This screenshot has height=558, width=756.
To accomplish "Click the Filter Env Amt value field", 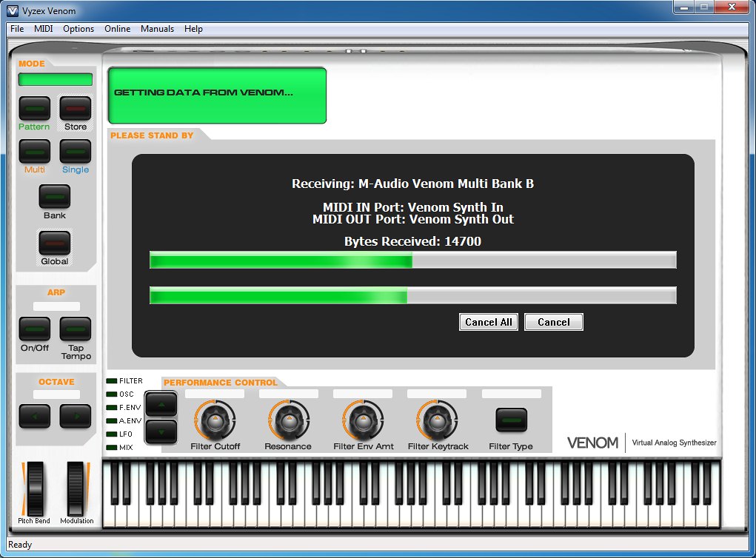I will pyautogui.click(x=363, y=394).
